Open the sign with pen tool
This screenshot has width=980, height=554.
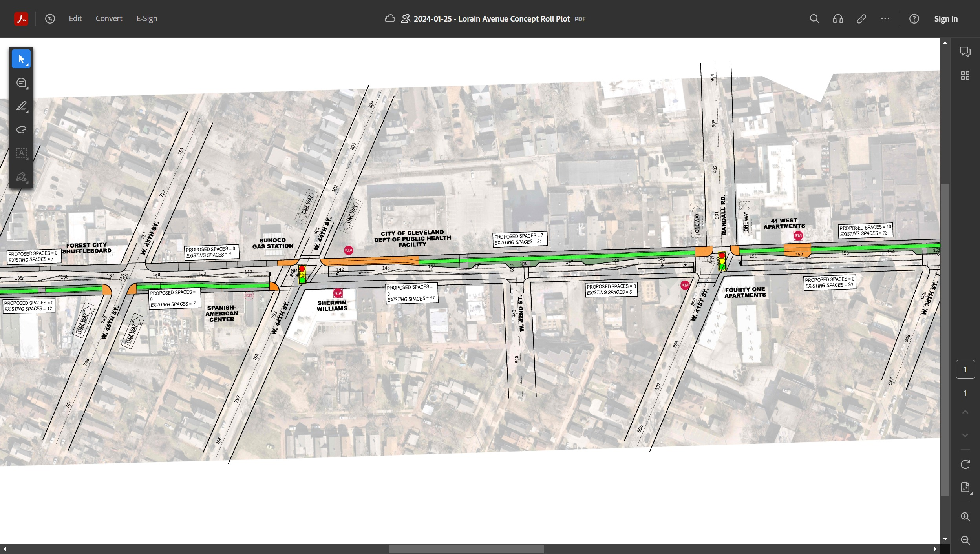21,177
